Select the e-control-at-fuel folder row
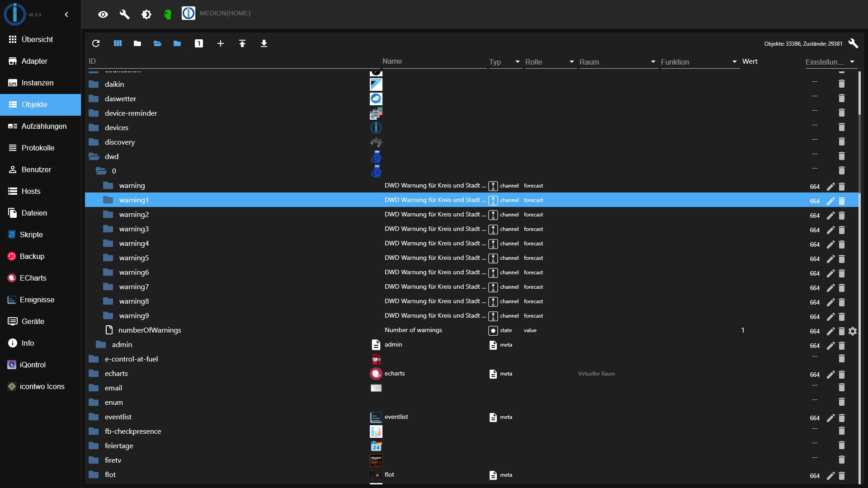The image size is (868, 488). [x=472, y=359]
